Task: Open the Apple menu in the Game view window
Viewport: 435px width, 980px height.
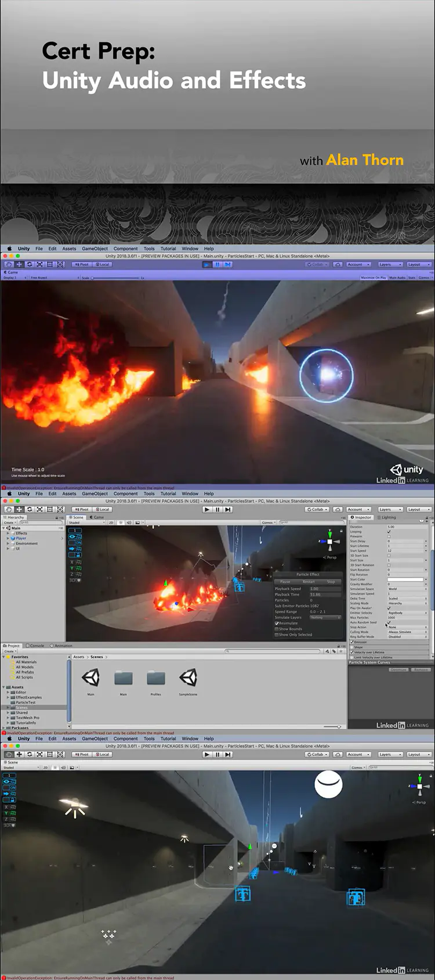Action: coord(9,248)
